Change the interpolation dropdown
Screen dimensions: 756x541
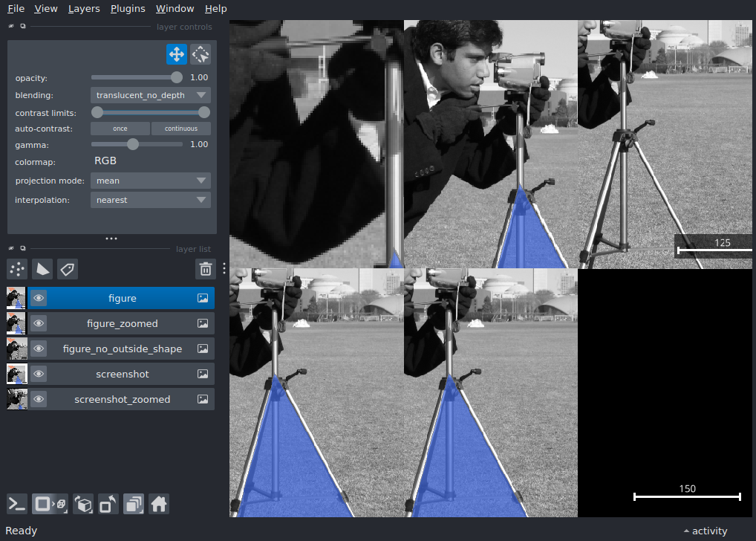tap(150, 199)
